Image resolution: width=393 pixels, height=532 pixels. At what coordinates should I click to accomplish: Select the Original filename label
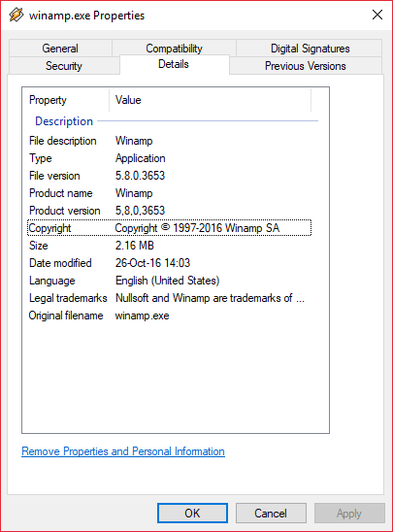click(x=66, y=316)
